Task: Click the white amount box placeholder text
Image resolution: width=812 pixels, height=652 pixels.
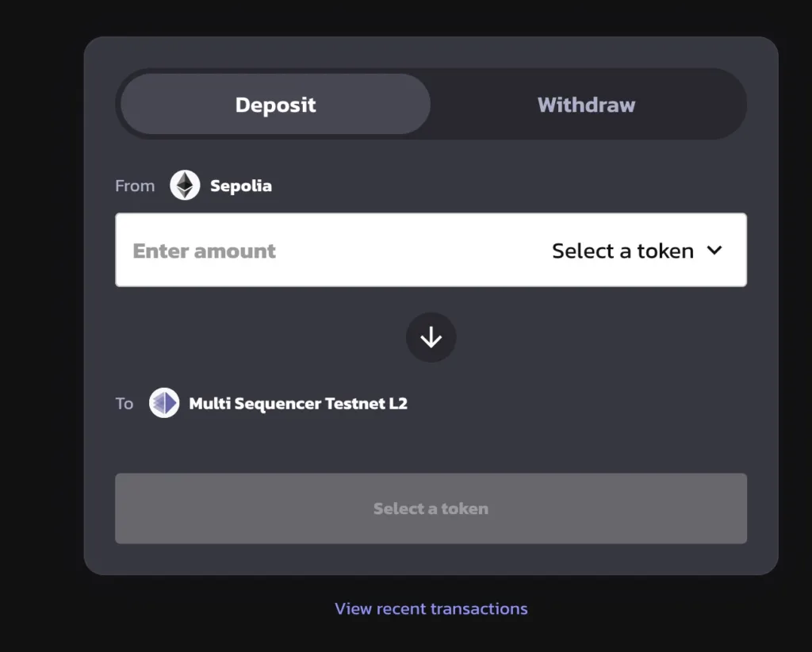Action: pyautogui.click(x=204, y=251)
